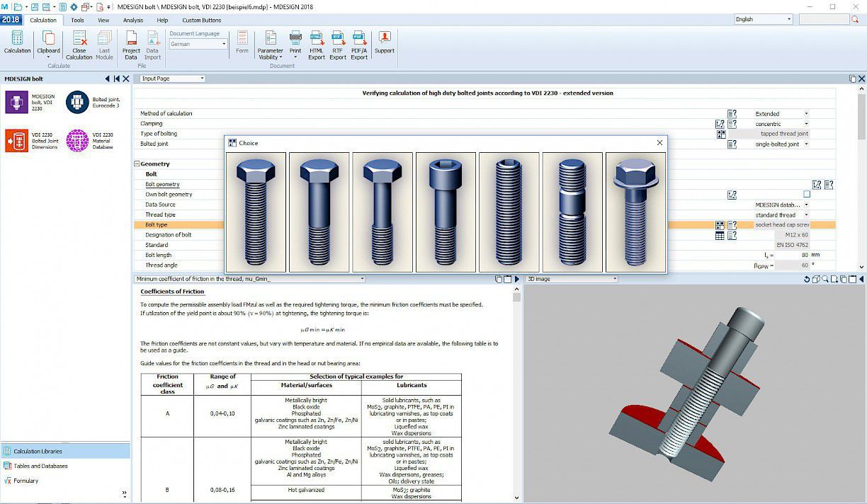Change Document Language from German

[x=225, y=44]
